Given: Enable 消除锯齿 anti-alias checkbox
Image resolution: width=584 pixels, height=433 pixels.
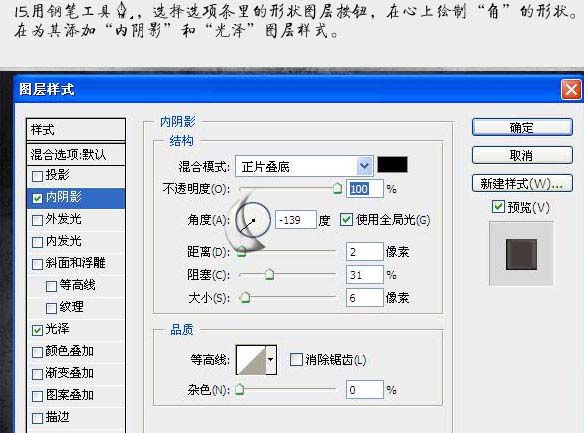Looking at the screenshot, I should (296, 360).
